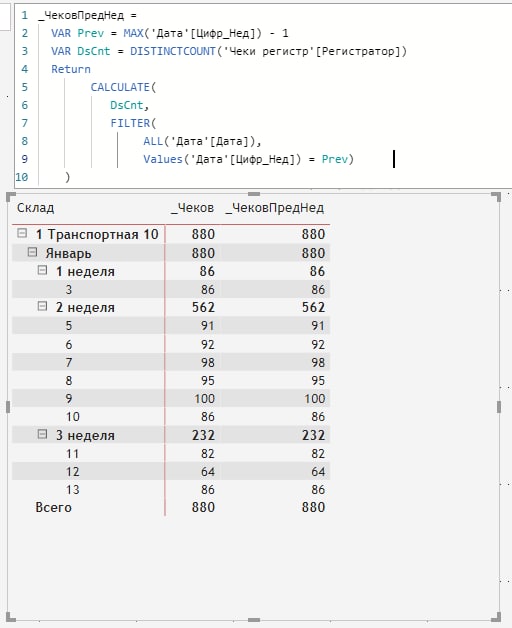Click the bottom-right corner handle of matrix visual
Image resolution: width=512 pixels, height=628 pixels.
point(496,617)
